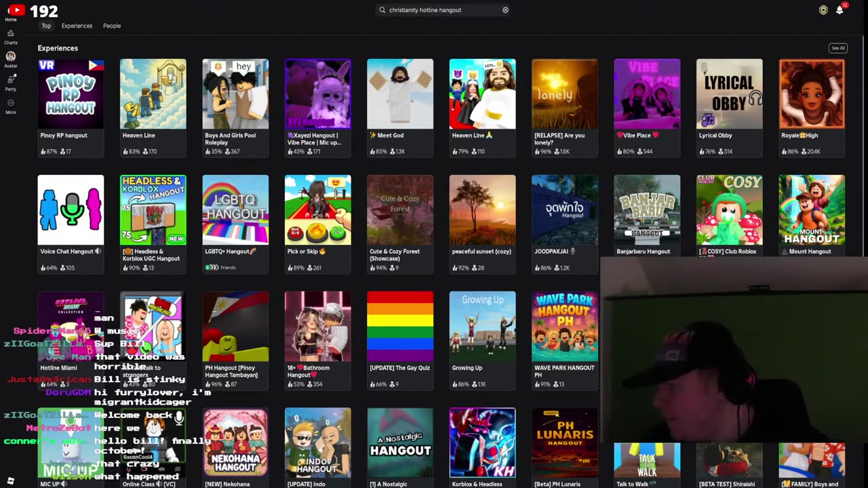Click the Roblox logo at bottom-left corner
868x488 pixels.
pyautogui.click(x=11, y=481)
